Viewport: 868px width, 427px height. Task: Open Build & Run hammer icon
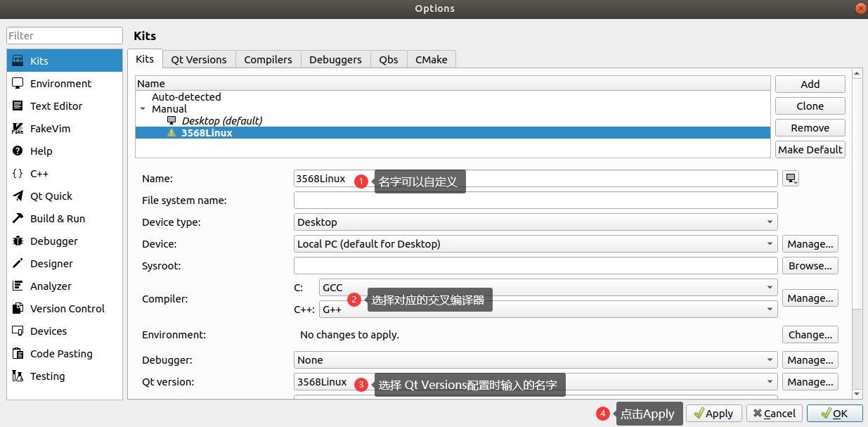coord(18,219)
